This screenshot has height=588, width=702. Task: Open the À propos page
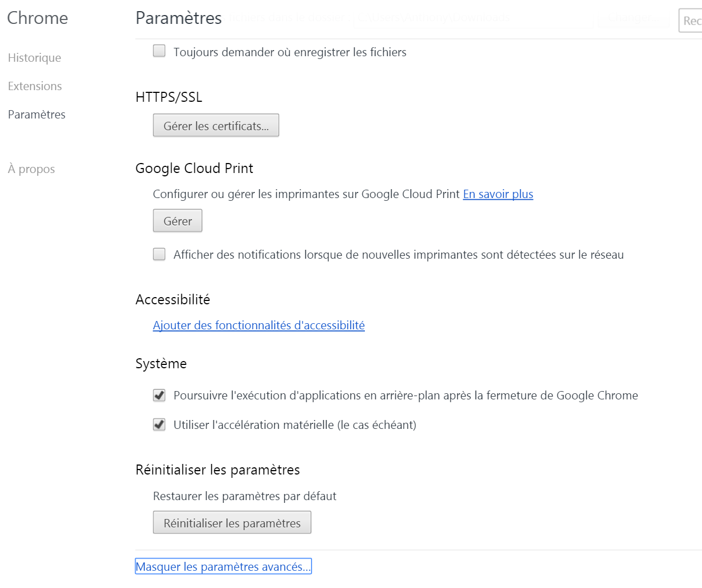pos(32,169)
